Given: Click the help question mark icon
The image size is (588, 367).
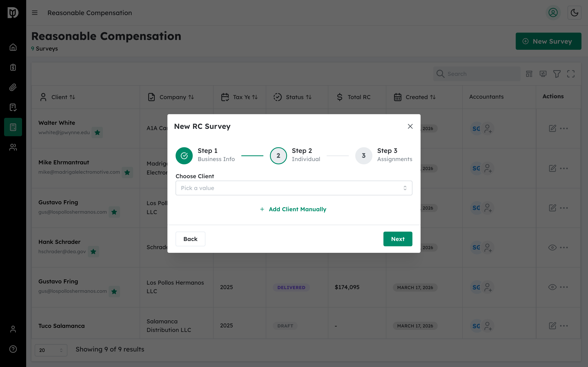Looking at the screenshot, I should pyautogui.click(x=13, y=349).
